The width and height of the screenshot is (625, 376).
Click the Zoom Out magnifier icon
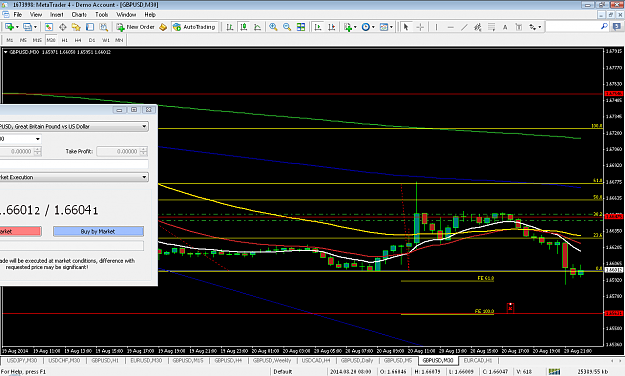[x=287, y=27]
